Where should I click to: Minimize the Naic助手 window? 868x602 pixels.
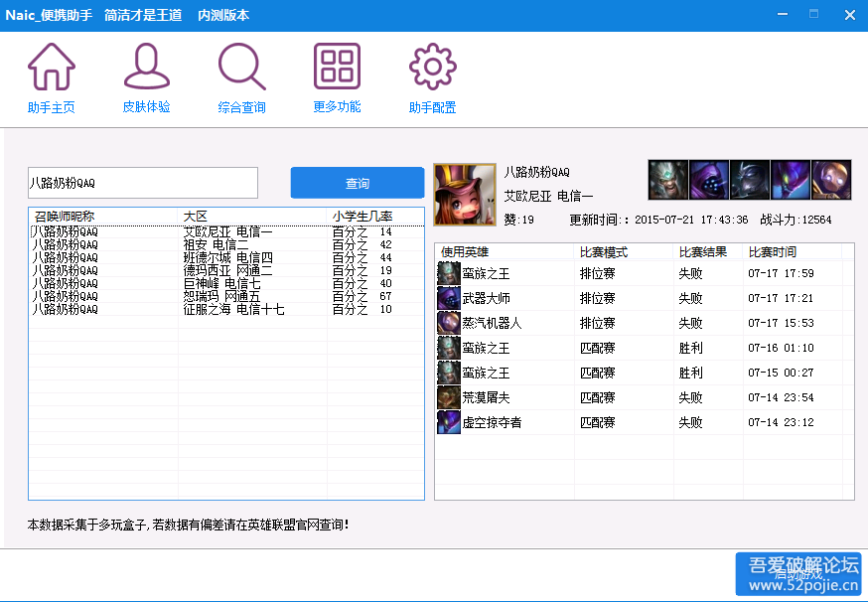[x=783, y=14]
